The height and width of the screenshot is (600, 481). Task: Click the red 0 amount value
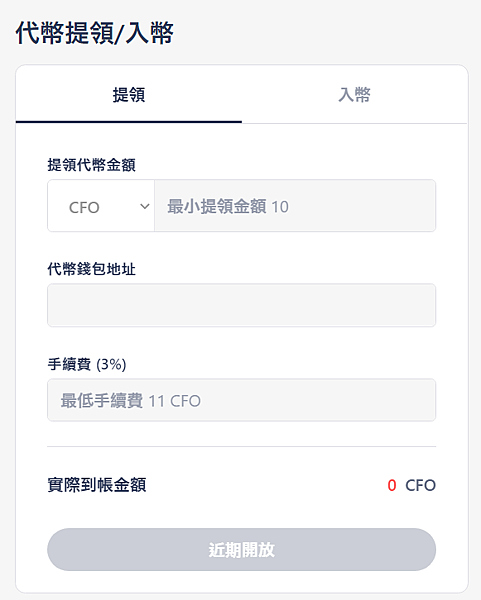(392, 485)
